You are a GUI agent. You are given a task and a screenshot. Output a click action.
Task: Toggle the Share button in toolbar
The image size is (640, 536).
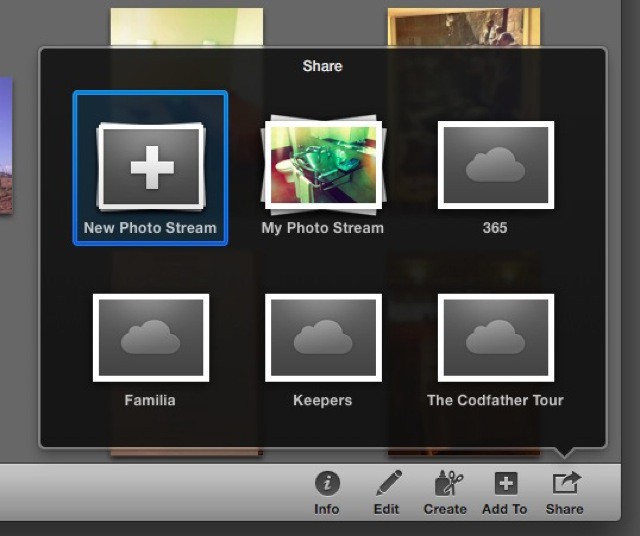pos(565,485)
